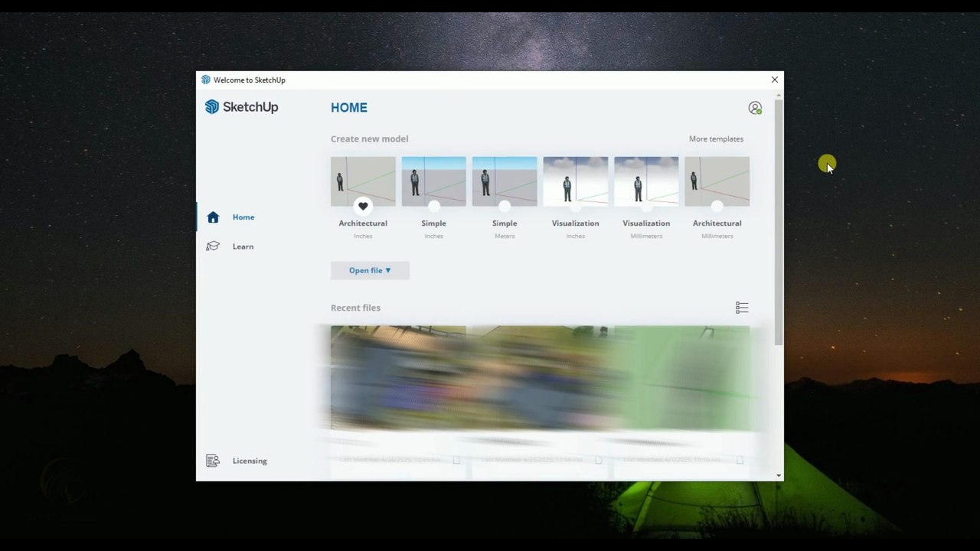Mark Visualization Millimeters template as favorite
Viewport: 980px width, 551px height.
pyautogui.click(x=646, y=206)
